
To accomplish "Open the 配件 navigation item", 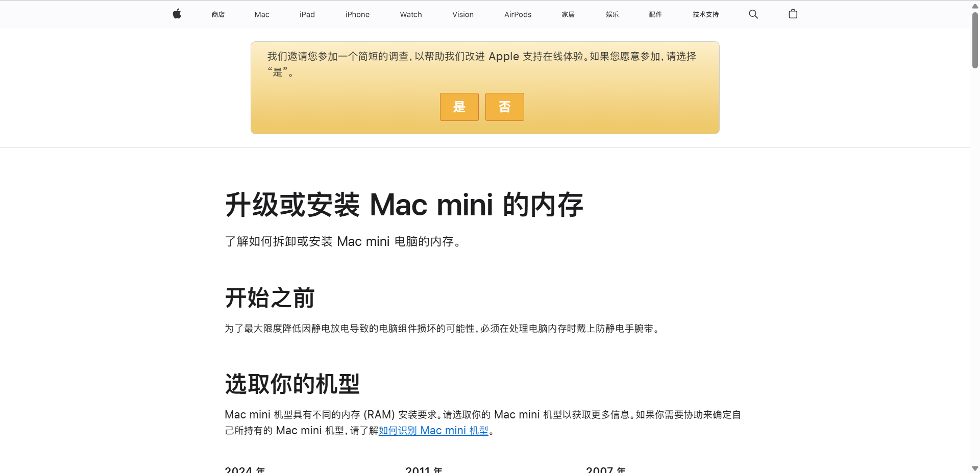I will (655, 14).
